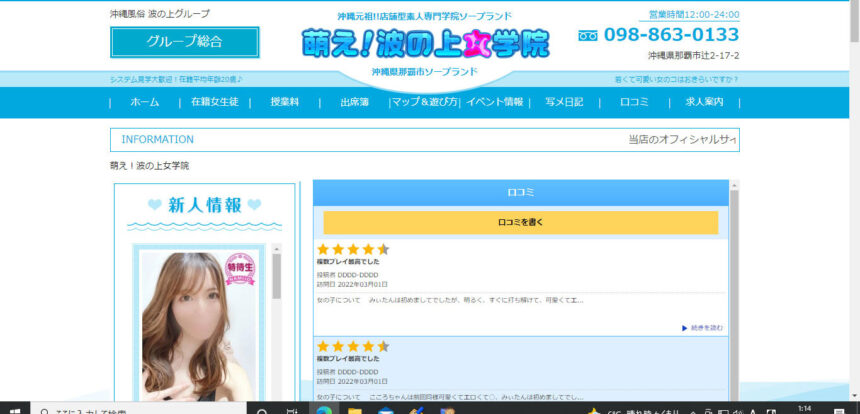Click the address 沖縄県那覇市辻2-17-2

[693, 55]
